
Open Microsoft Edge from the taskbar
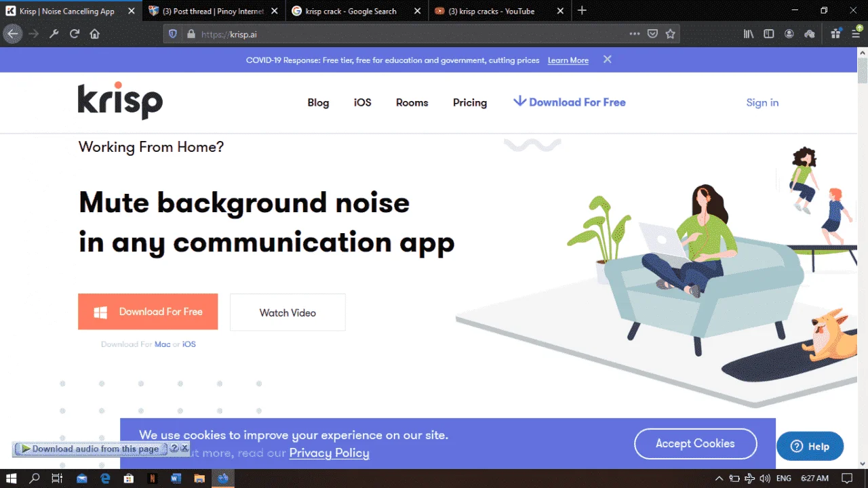[106, 479]
